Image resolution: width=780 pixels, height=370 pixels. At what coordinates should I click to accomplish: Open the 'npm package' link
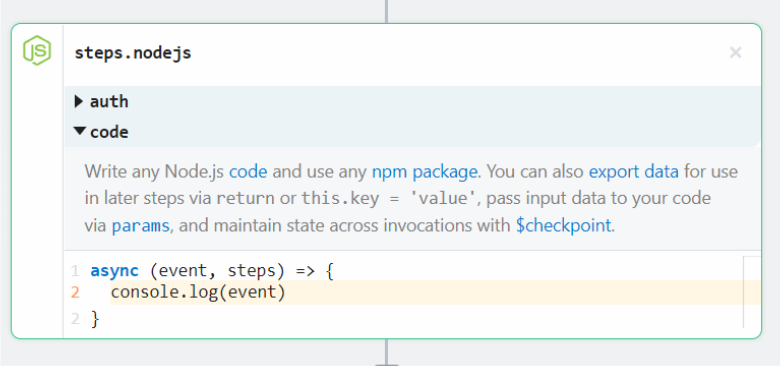[x=424, y=172]
